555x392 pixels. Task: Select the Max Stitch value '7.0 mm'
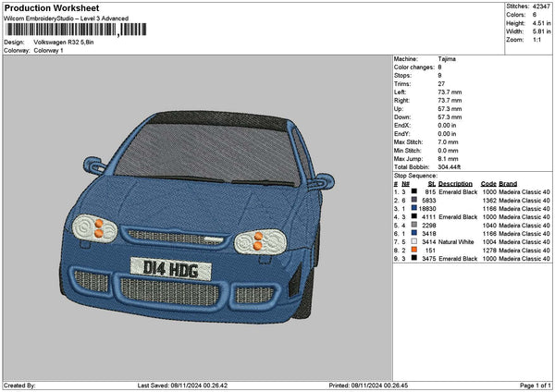(x=448, y=142)
